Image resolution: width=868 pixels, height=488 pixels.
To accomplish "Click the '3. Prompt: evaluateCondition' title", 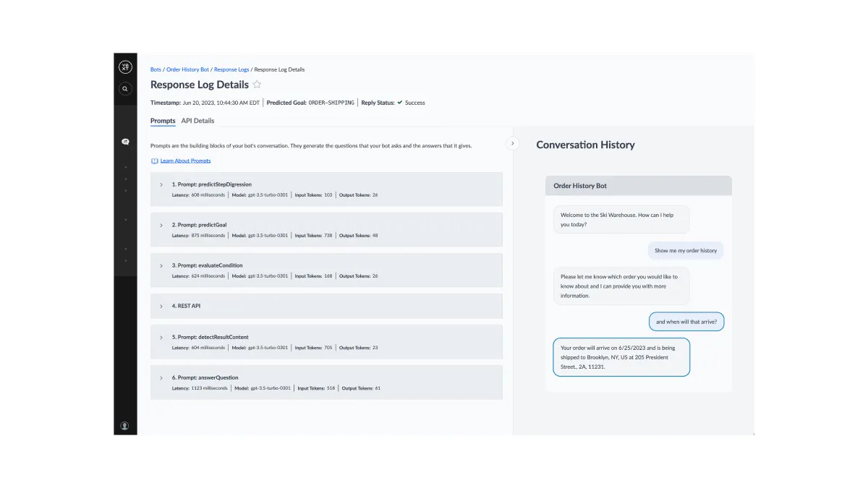I will (x=208, y=265).
